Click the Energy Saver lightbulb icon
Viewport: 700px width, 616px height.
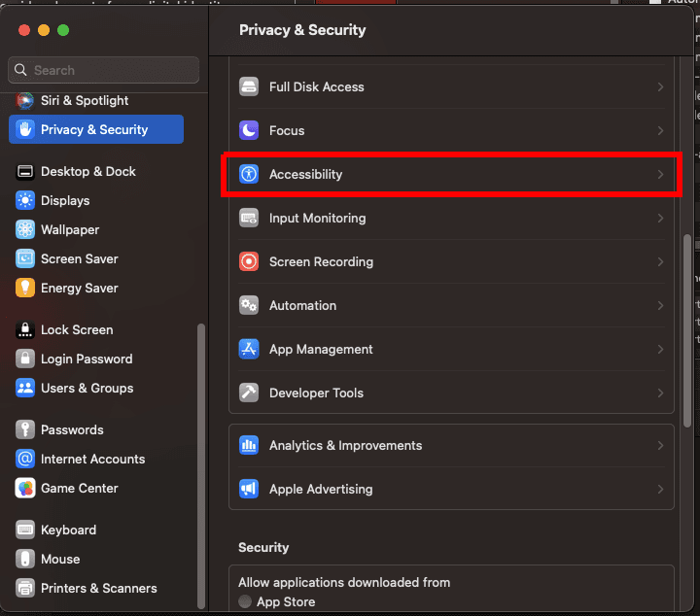point(25,288)
